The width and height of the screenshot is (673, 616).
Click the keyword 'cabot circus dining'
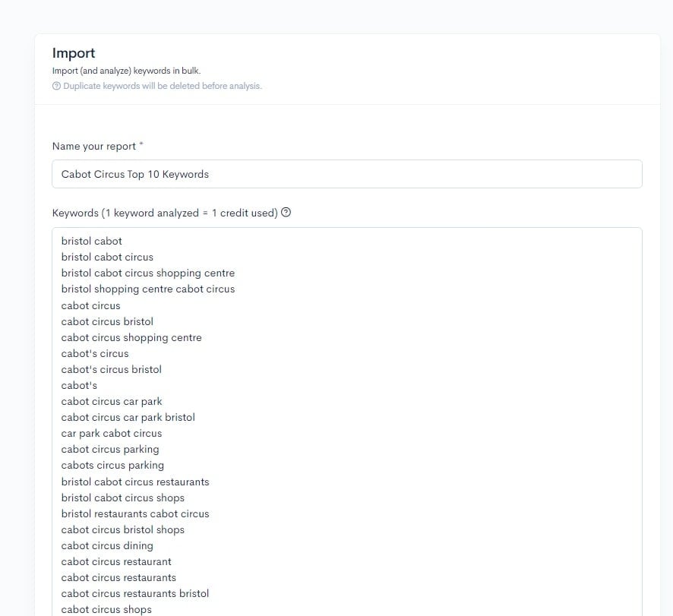click(107, 545)
